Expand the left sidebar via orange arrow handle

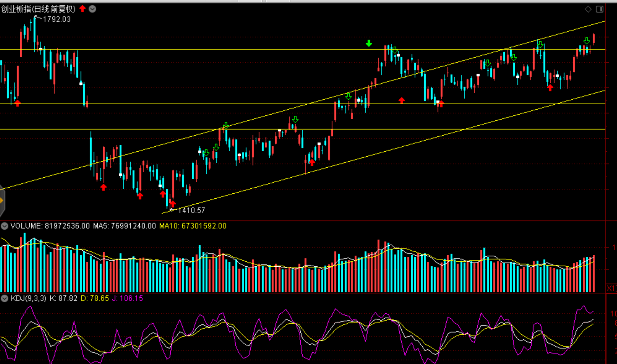tap(2, 201)
